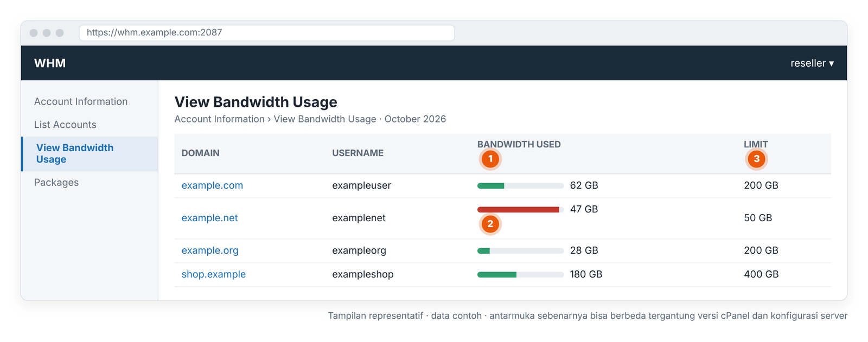
Task: Click the BANDWIDTH USED column header
Action: tap(519, 145)
